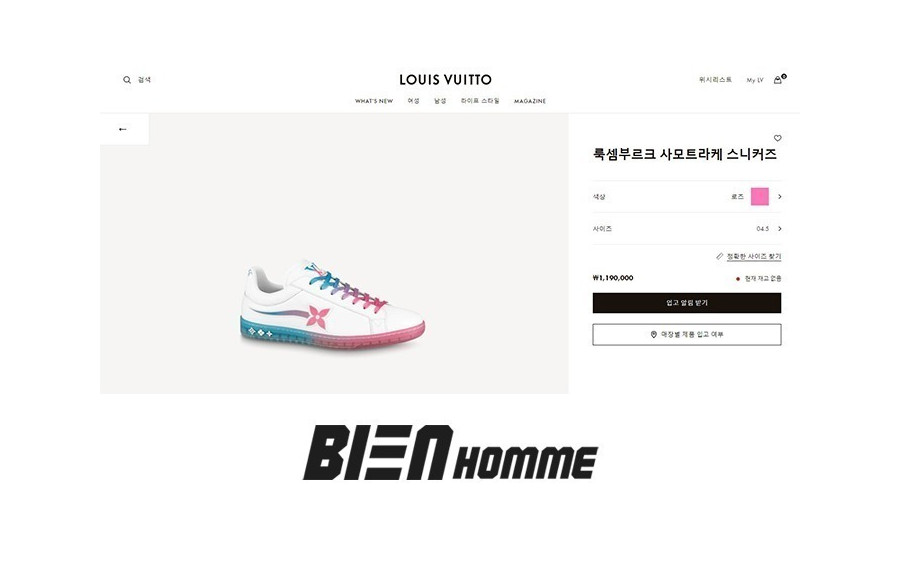This screenshot has width=900, height=572.
Task: Open the MAGAZINE menu item
Action: tap(530, 101)
